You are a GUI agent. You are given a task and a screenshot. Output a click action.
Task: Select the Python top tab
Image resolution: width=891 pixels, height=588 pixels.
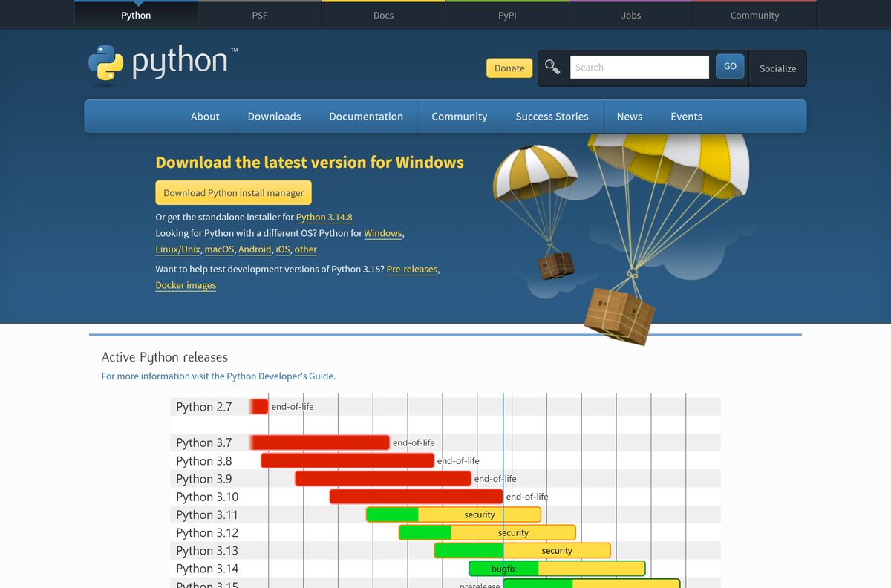click(x=136, y=15)
